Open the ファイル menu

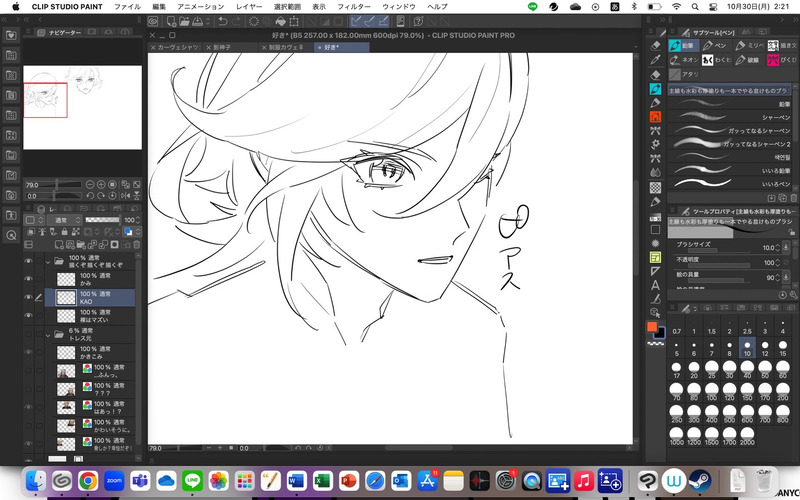(127, 7)
